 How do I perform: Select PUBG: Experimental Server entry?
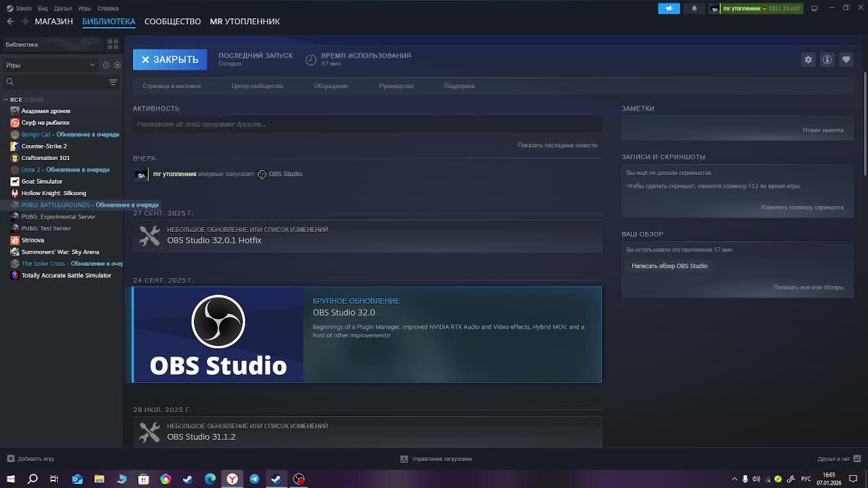(58, 217)
